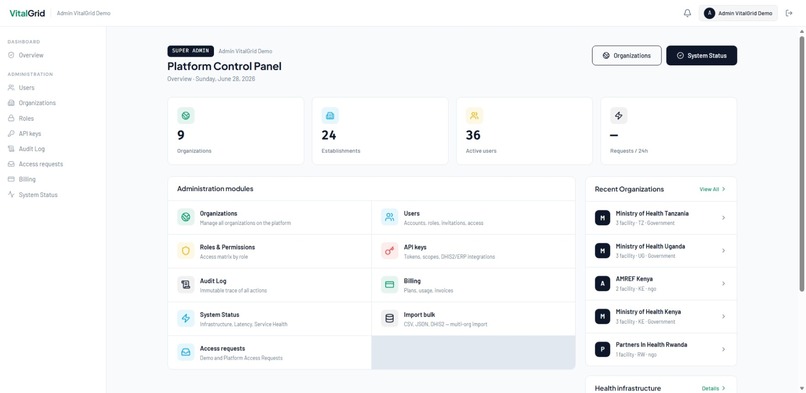Viewport: 806px width, 393px height.
Task: Expand Ministry of Health Kenya chevron
Action: pyautogui.click(x=723, y=316)
